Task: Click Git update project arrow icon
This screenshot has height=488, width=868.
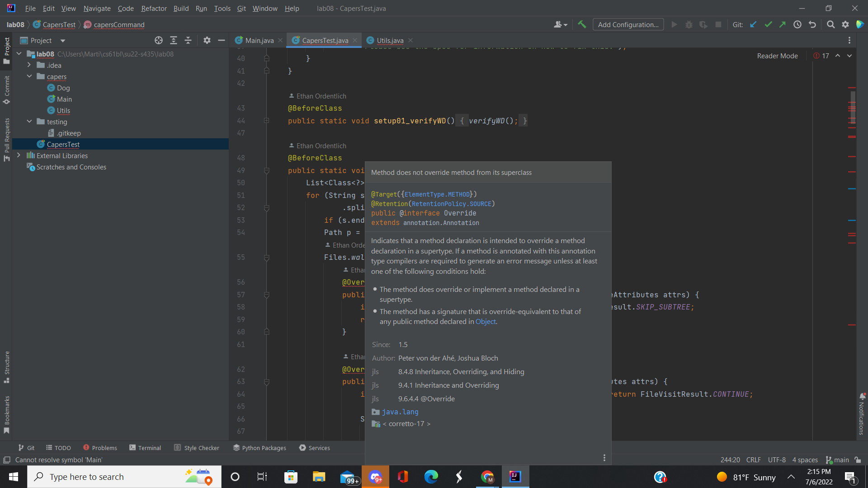Action: coord(753,25)
